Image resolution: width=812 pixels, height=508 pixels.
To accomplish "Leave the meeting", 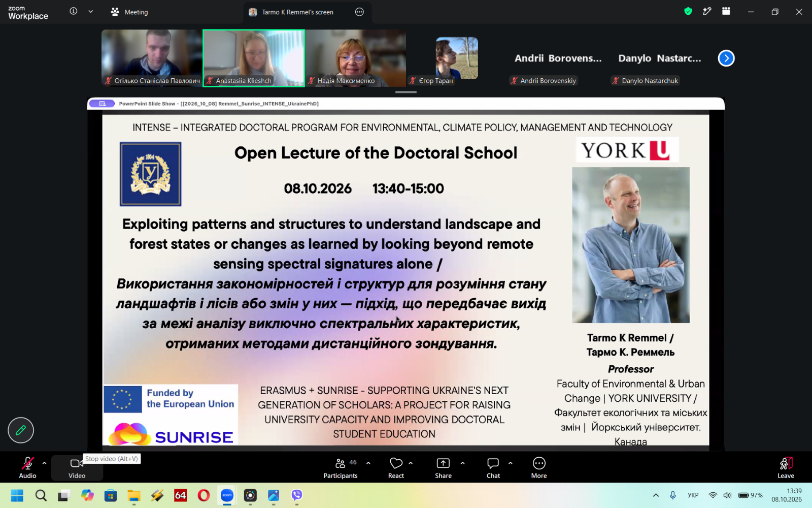I will click(786, 467).
